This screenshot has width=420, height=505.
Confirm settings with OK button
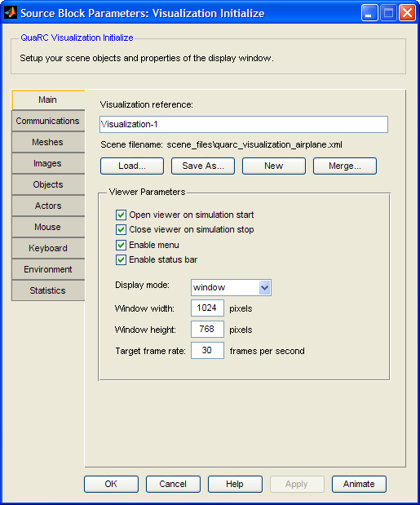(112, 484)
